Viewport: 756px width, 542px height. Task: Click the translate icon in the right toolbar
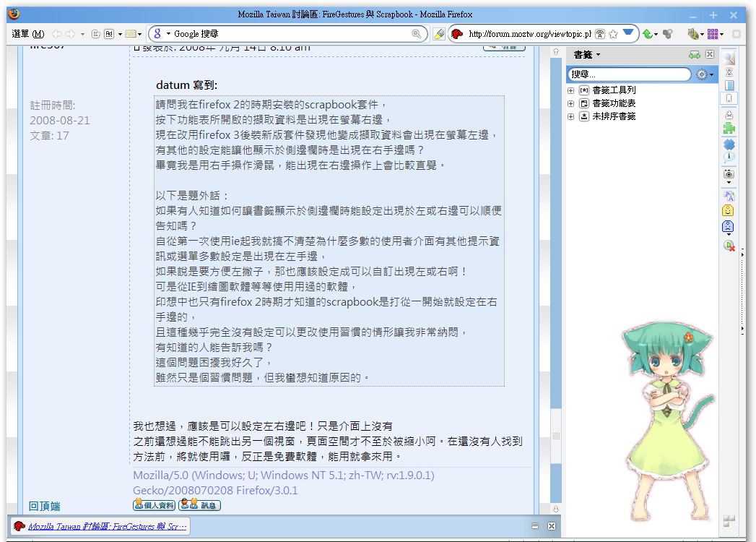click(x=729, y=196)
